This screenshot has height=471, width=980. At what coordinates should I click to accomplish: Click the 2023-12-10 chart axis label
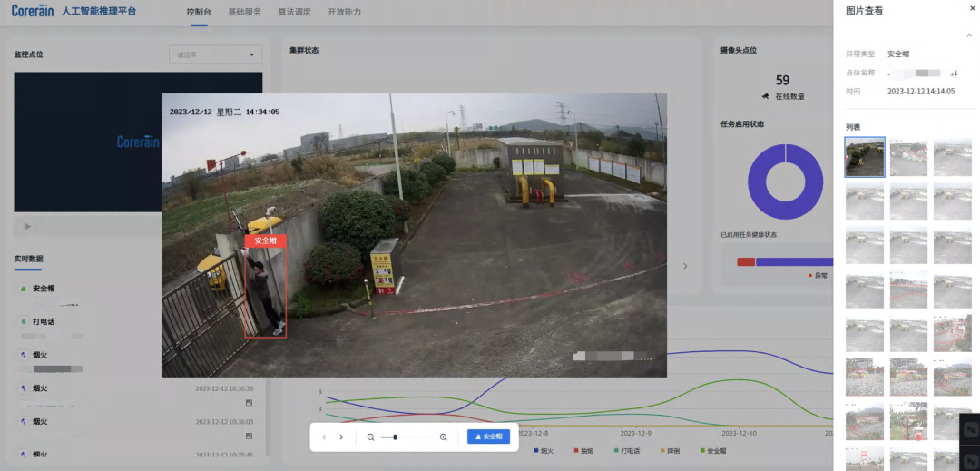740,432
